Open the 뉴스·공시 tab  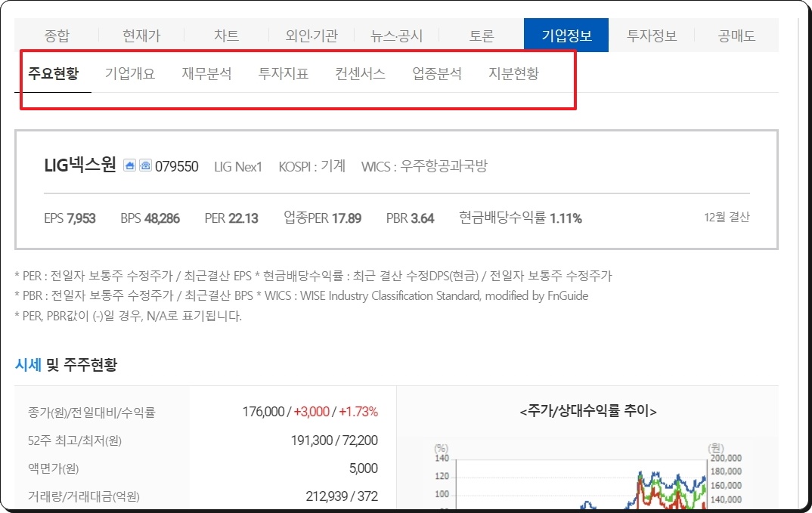(397, 36)
